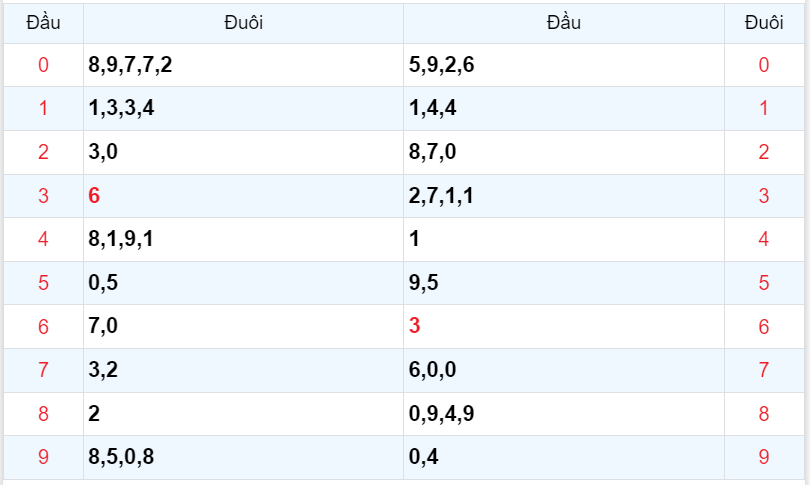This screenshot has width=810, height=485.
Task: Click the cell with 8,1,9,1
Action: 121,239
